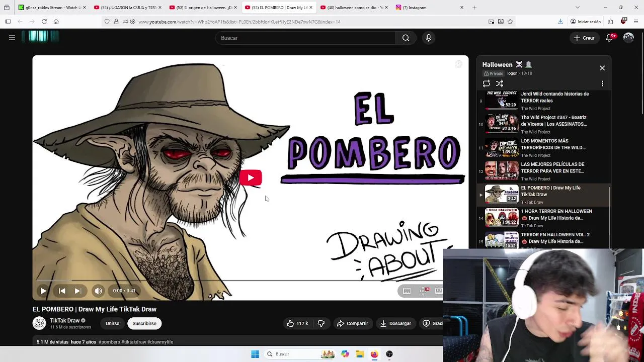Start voice search with the microphone icon

[x=429, y=38]
